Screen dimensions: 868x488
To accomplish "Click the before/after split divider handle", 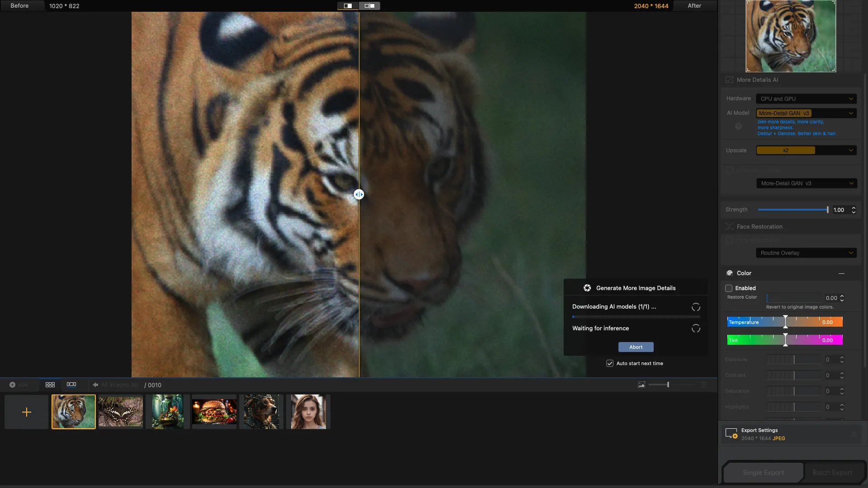I will (x=359, y=194).
